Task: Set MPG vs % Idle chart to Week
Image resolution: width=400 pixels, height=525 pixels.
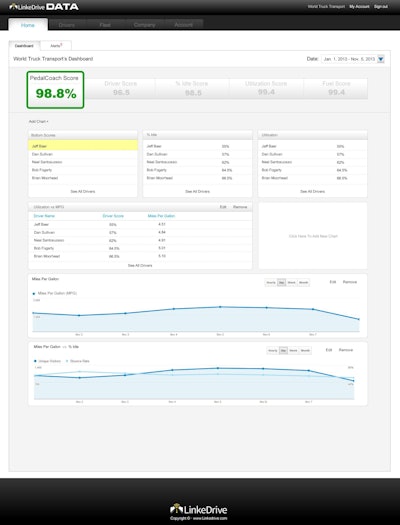Action: [x=294, y=351]
